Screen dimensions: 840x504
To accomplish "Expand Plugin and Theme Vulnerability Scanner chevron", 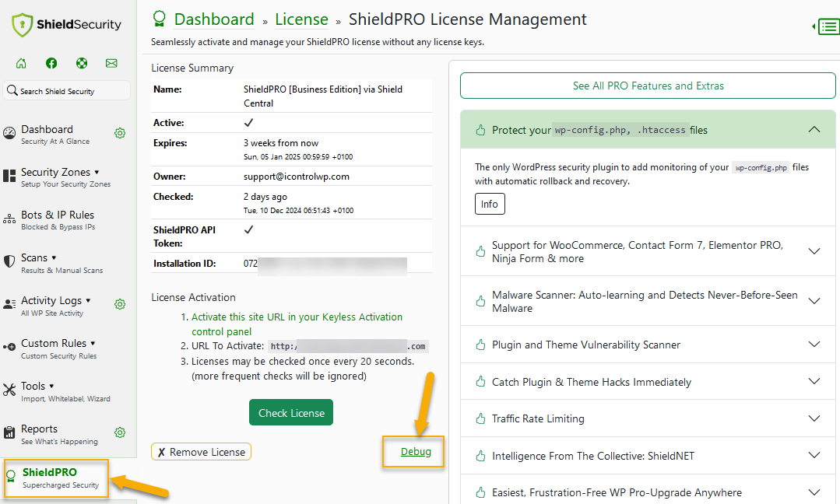I will coord(814,345).
